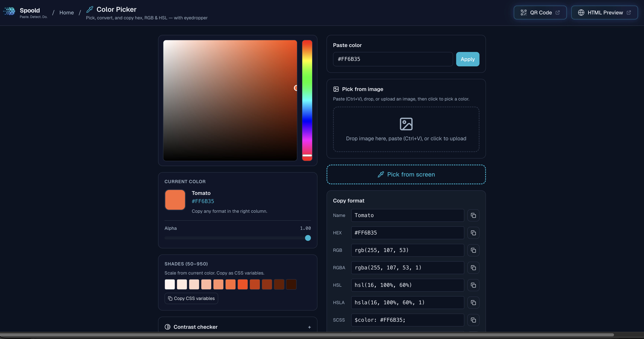Open the QR Code tool
The height and width of the screenshot is (339, 644).
(540, 13)
